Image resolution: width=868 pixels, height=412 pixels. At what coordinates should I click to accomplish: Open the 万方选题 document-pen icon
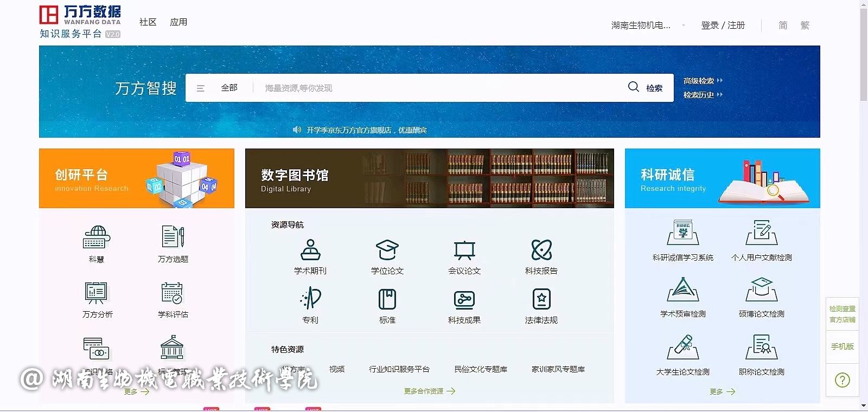[x=173, y=237]
